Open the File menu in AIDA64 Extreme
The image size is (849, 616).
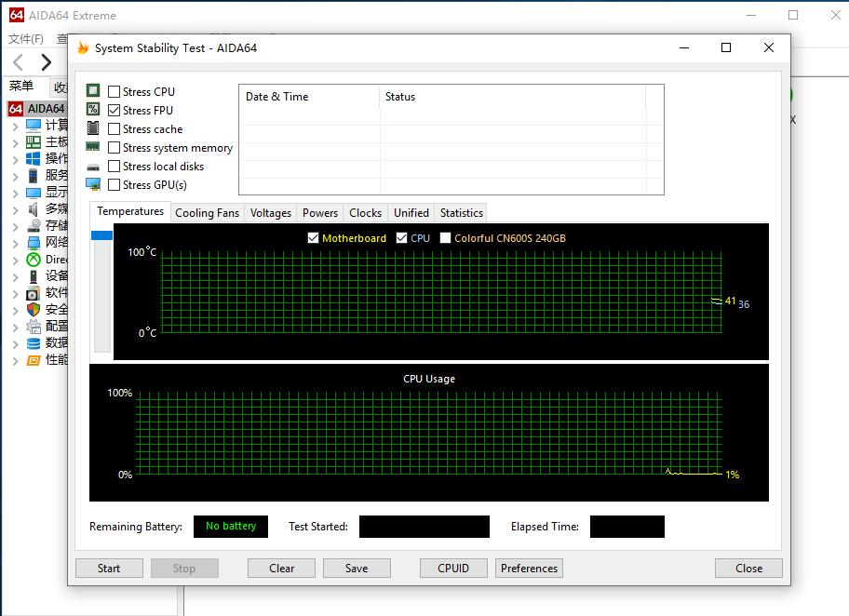click(x=26, y=39)
